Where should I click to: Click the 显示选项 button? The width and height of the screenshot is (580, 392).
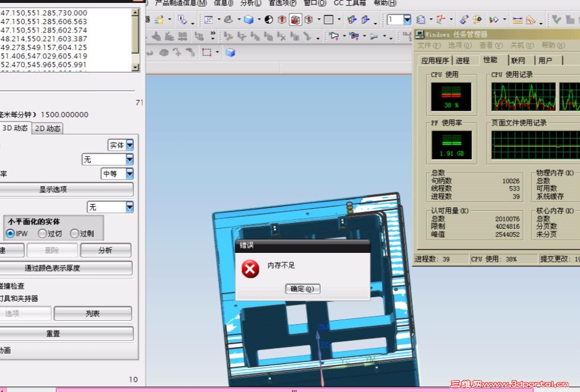click(x=66, y=190)
